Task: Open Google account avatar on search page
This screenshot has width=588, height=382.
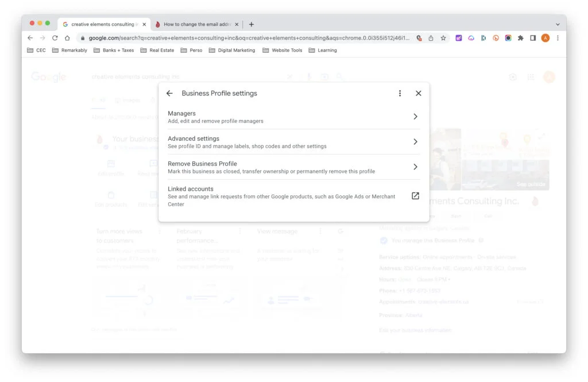Action: [549, 77]
